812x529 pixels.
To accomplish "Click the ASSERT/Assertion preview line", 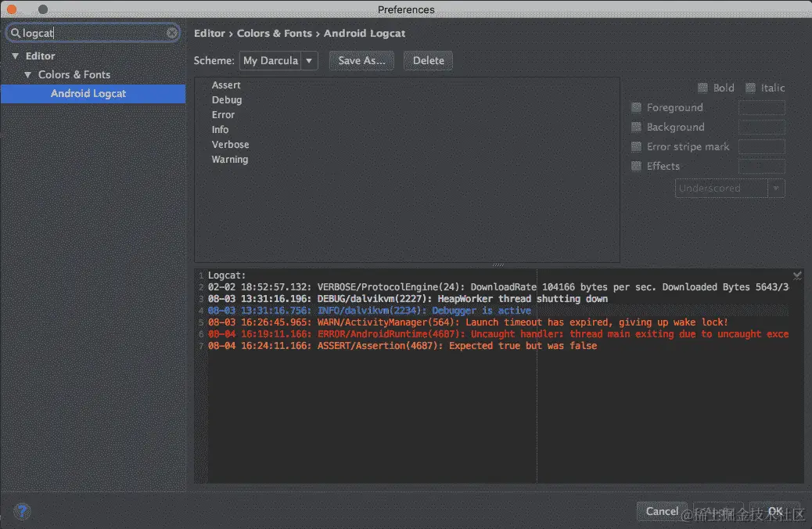I will (402, 346).
